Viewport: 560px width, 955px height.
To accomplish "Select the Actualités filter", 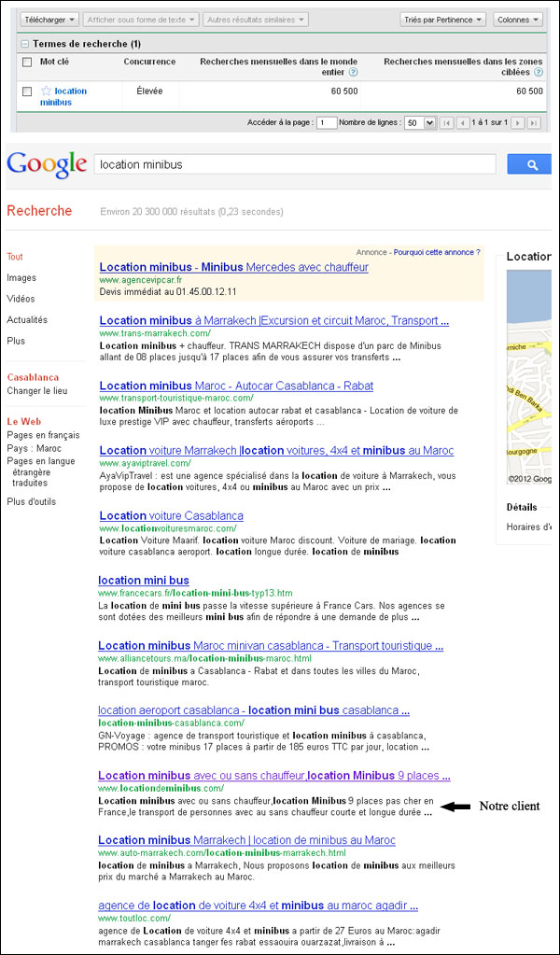I will pos(27,320).
